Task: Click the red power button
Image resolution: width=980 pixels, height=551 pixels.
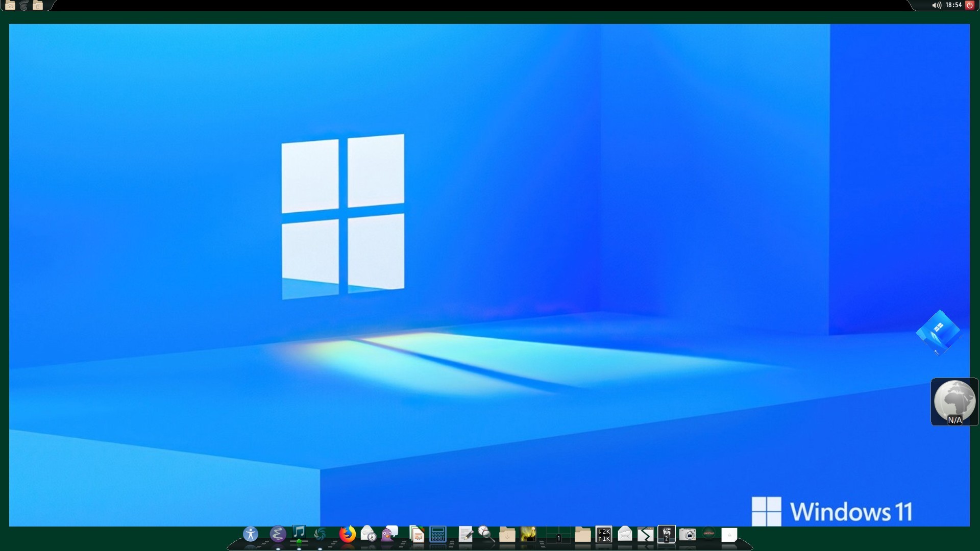Action: click(x=970, y=5)
